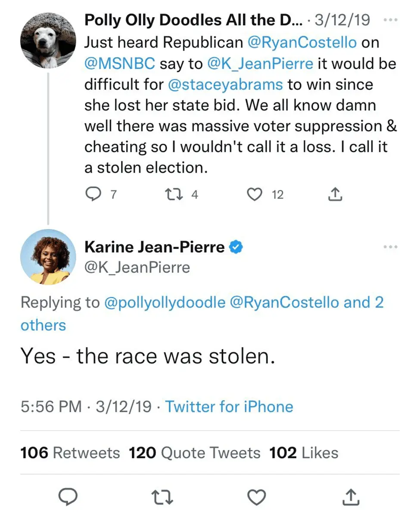This screenshot has width=420, height=518.
Task: Share Karine Jean-Pierre's tweet
Action: [351, 497]
